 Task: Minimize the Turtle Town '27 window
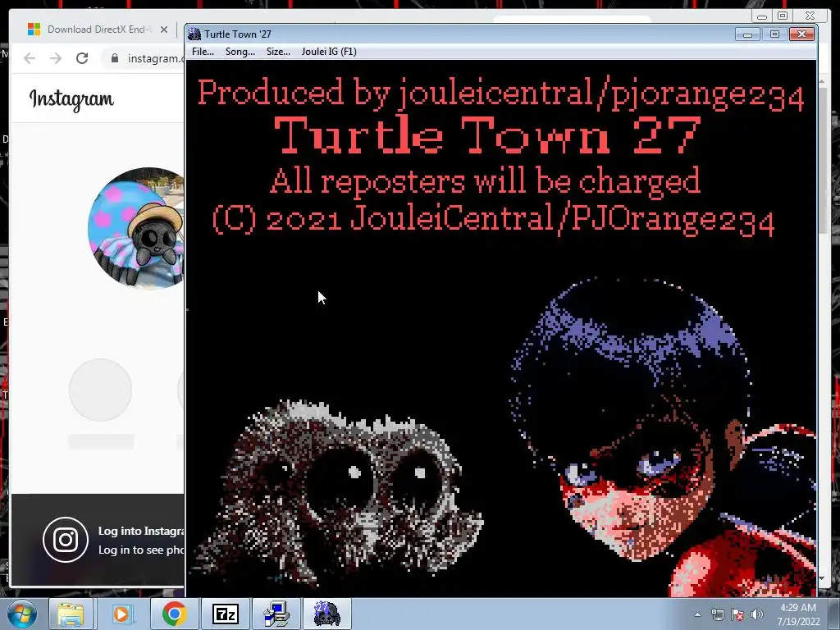coord(747,34)
